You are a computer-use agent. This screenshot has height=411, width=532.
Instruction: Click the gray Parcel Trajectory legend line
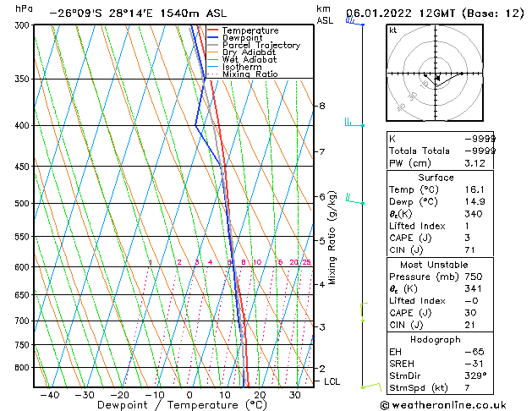tap(212, 45)
